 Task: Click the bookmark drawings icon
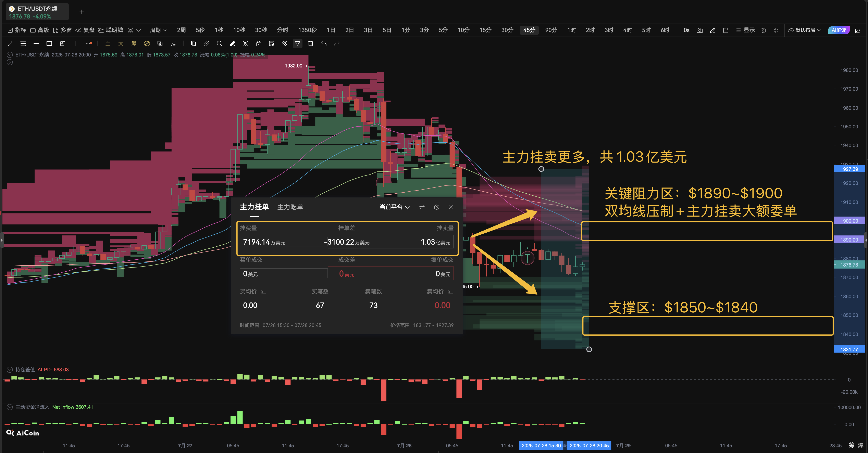193,43
